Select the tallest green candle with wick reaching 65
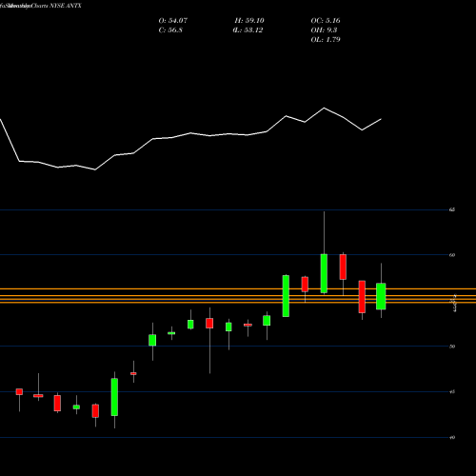Viewport: 476px width, 476px height. coord(324,273)
